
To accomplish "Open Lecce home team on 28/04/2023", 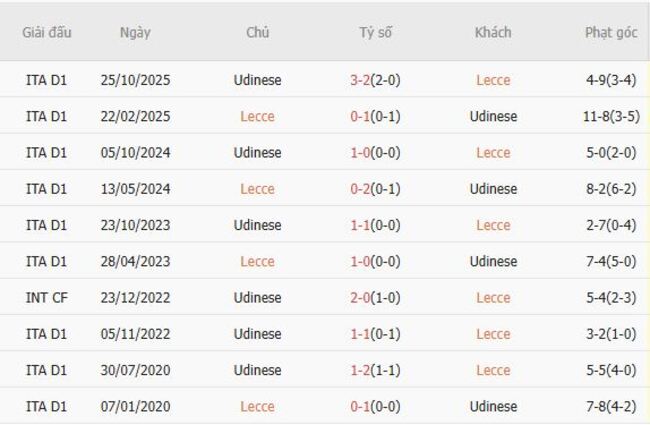I will [x=257, y=261].
